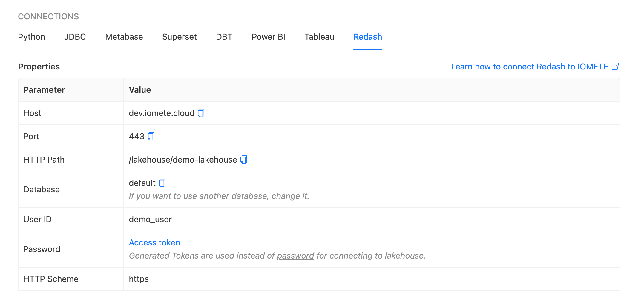Copy the HTTP Path value
This screenshot has width=644, height=306.
[244, 160]
